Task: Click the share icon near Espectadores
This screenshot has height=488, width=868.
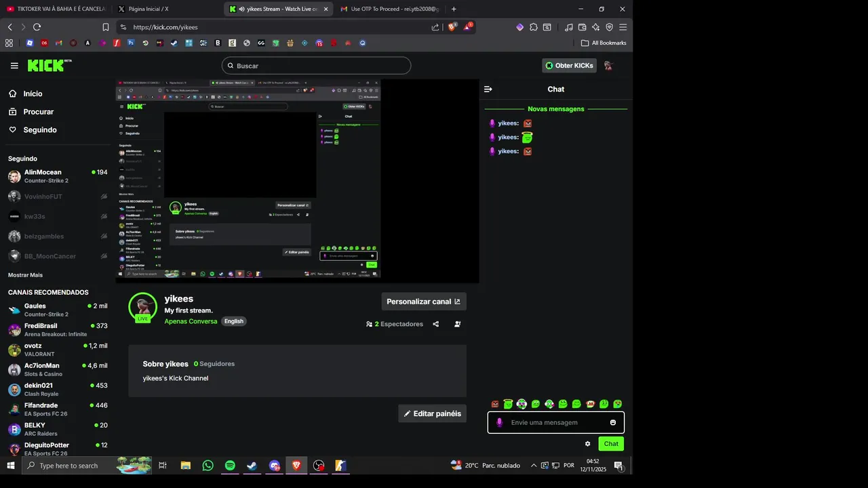Action: click(x=436, y=324)
